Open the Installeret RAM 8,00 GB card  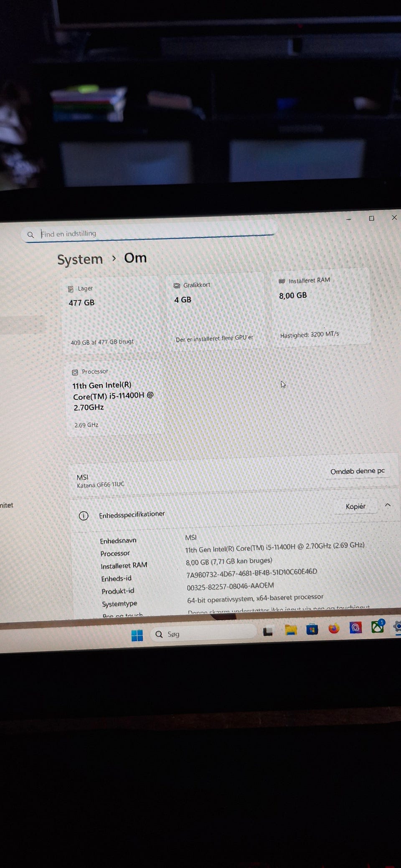coord(321,307)
